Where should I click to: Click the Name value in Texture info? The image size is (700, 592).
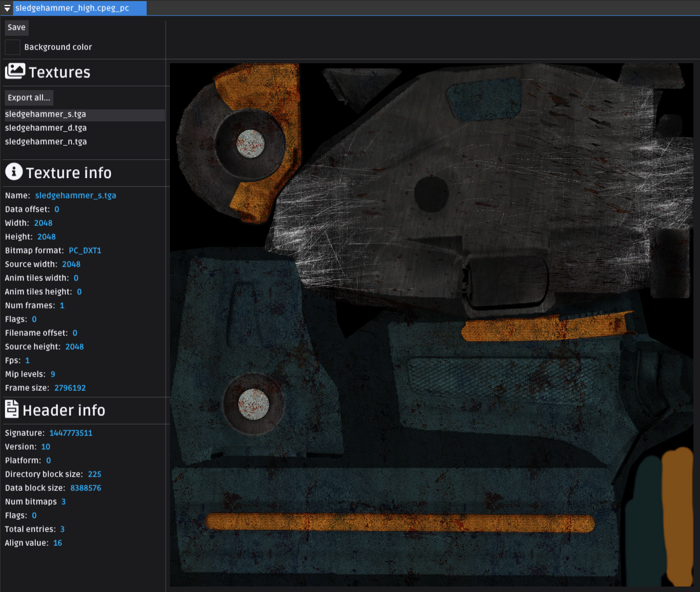point(75,196)
